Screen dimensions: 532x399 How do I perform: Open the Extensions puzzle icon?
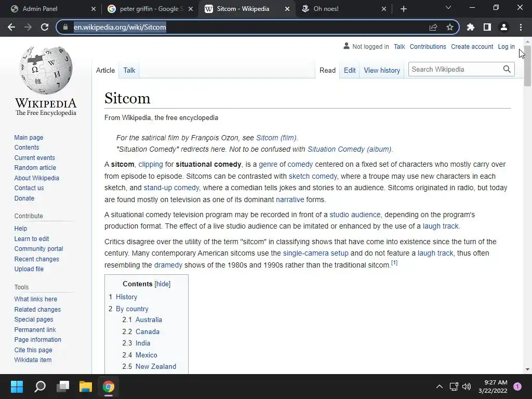[471, 27]
